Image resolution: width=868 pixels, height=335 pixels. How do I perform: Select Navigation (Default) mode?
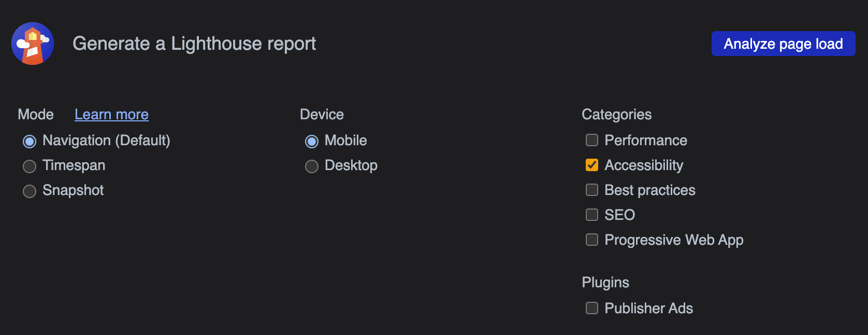pos(30,141)
